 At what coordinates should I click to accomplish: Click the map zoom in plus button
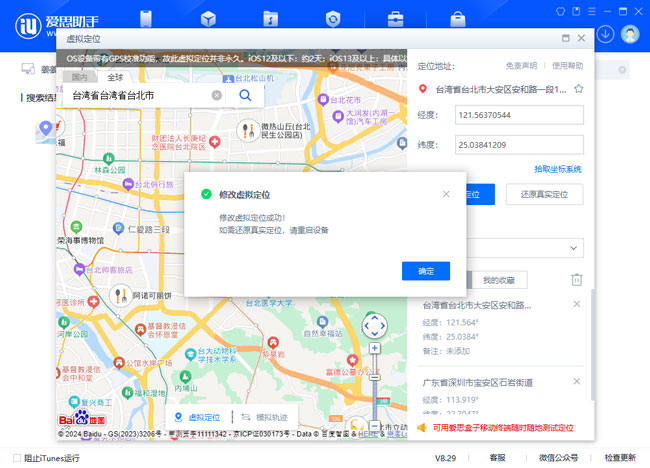[x=374, y=348]
